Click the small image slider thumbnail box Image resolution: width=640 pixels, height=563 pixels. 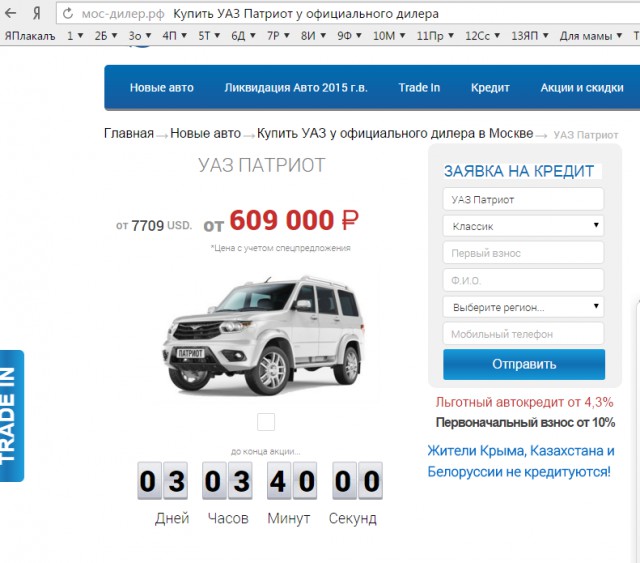click(266, 422)
